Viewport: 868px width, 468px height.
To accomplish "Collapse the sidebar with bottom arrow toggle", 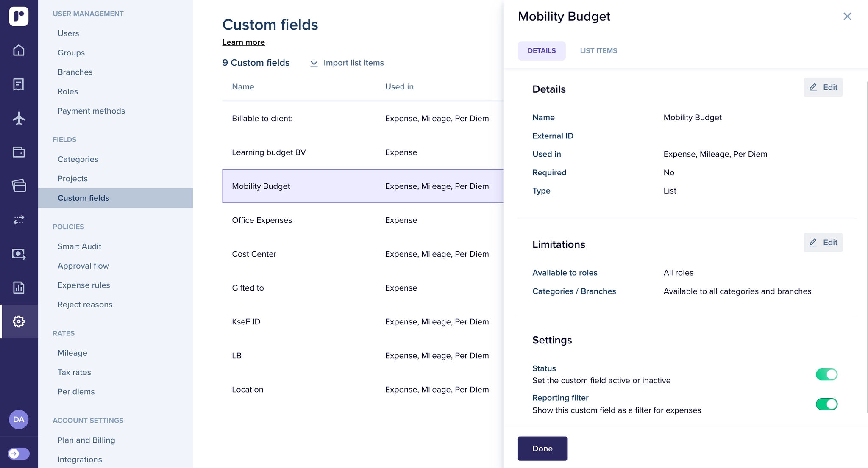I will (x=17, y=453).
